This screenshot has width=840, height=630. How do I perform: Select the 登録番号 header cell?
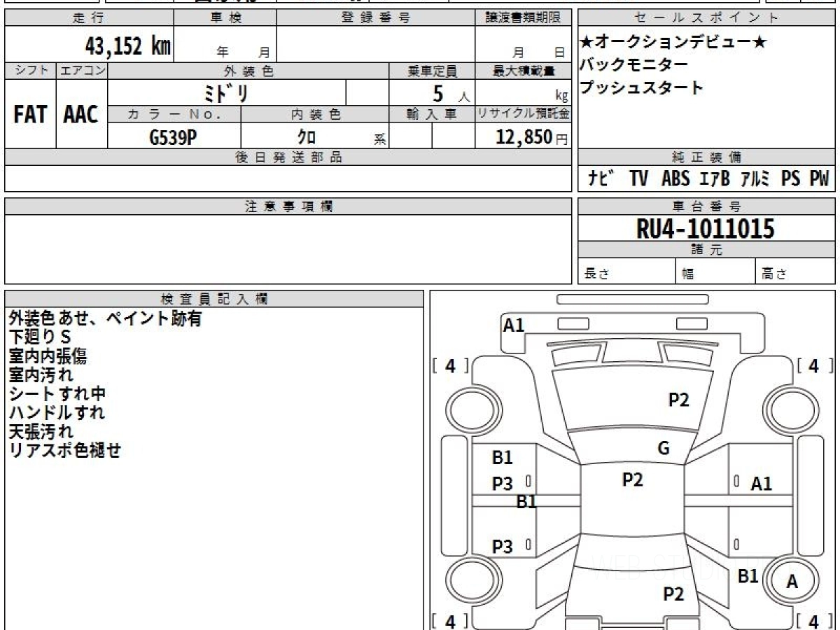click(x=375, y=17)
